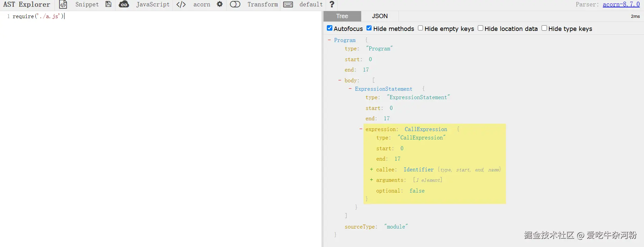Click the require('./a.js') code line
Image resolution: width=644 pixels, height=247 pixels.
pos(38,16)
